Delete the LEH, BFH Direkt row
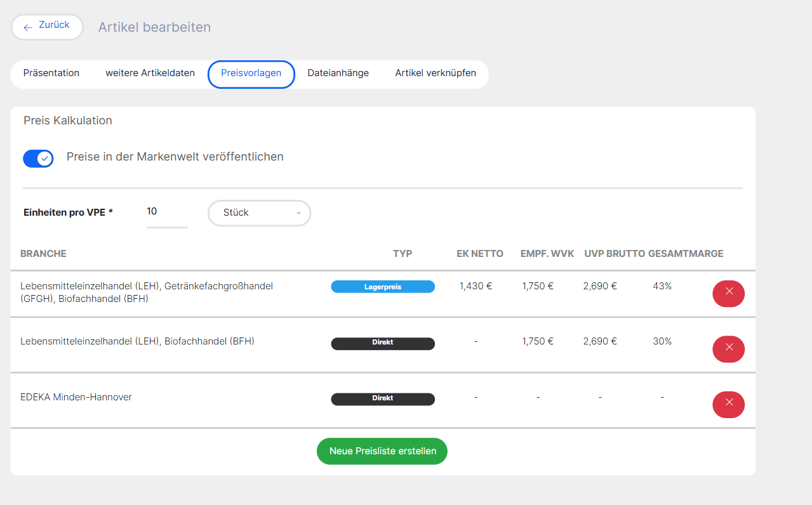This screenshot has width=812, height=505. coord(728,349)
